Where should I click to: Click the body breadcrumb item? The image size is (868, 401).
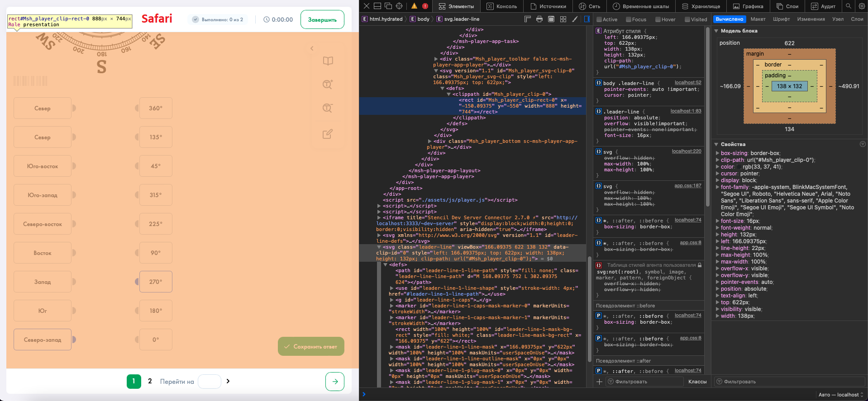(420, 19)
